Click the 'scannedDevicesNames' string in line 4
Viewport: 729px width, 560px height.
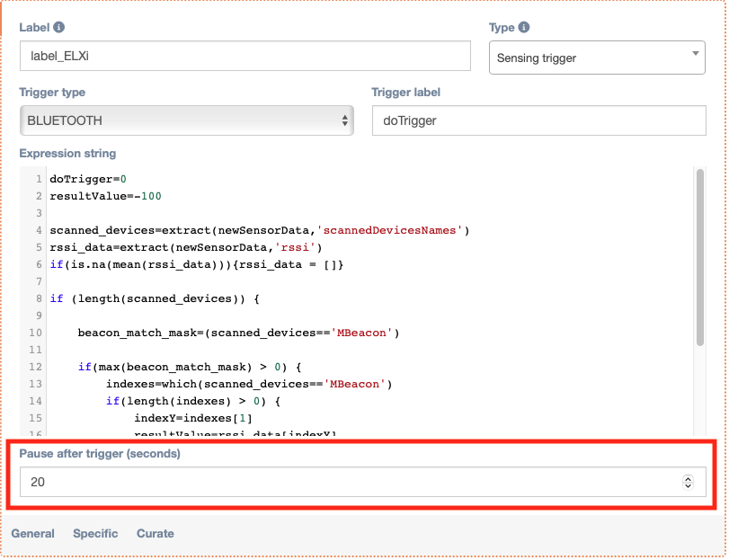click(x=394, y=230)
